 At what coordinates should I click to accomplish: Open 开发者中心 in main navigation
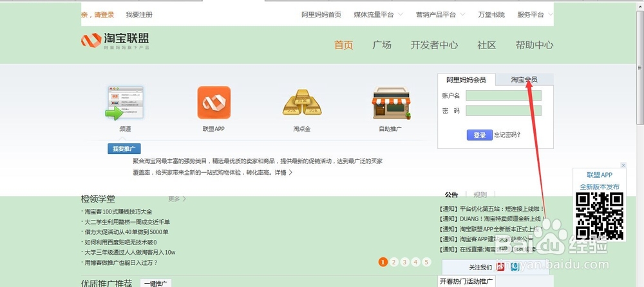(x=434, y=45)
